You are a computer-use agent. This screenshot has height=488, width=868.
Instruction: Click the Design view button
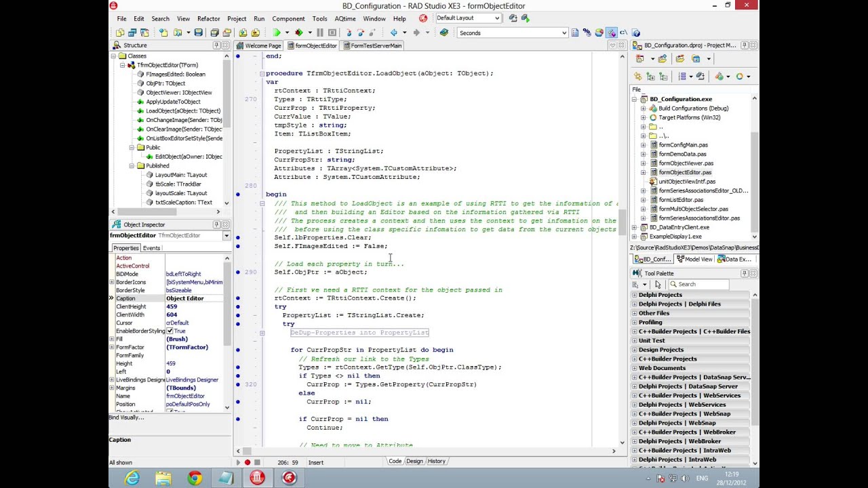point(414,461)
